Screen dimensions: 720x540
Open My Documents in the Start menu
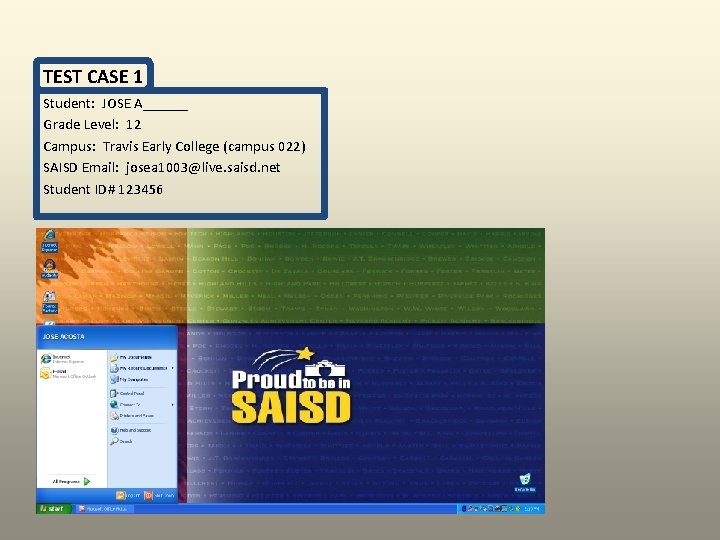[x=131, y=357]
